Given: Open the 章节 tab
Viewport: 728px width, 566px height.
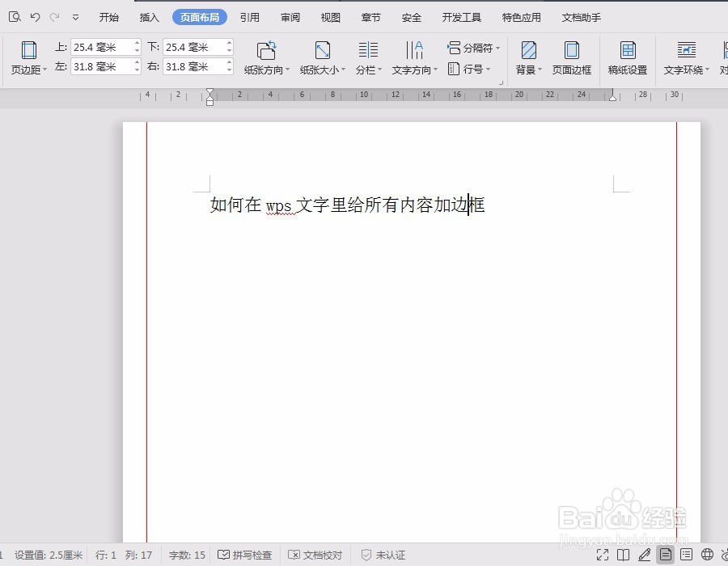Looking at the screenshot, I should click(371, 18).
